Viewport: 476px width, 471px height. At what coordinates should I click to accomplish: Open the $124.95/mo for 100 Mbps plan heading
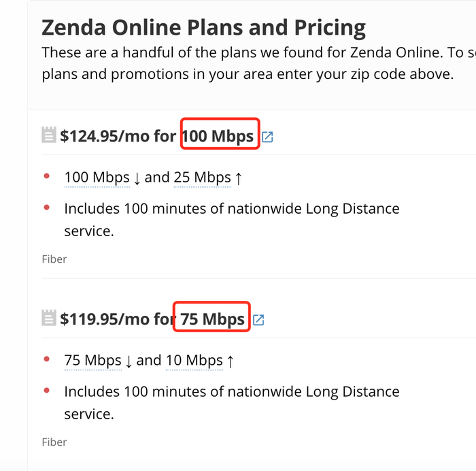point(156,136)
